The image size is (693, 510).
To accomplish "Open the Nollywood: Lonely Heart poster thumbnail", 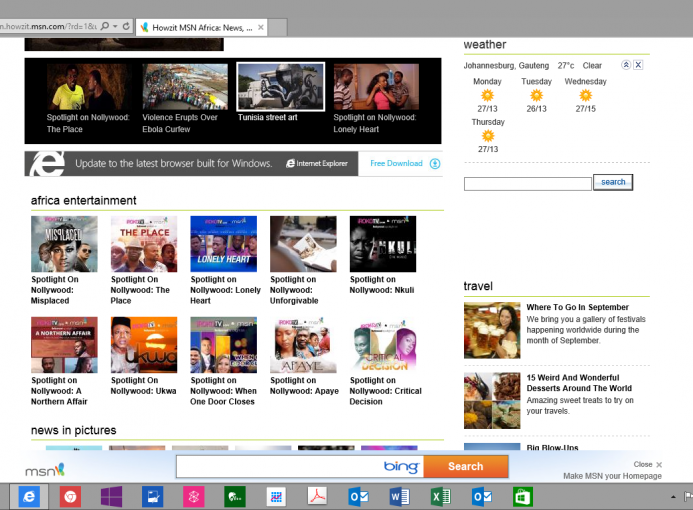I will [223, 244].
